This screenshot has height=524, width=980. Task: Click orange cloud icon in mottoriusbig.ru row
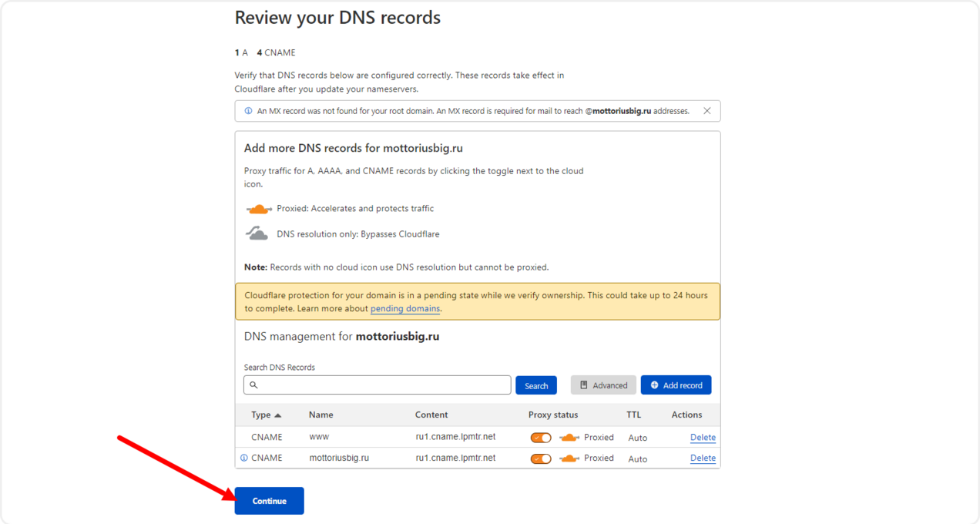tap(569, 458)
